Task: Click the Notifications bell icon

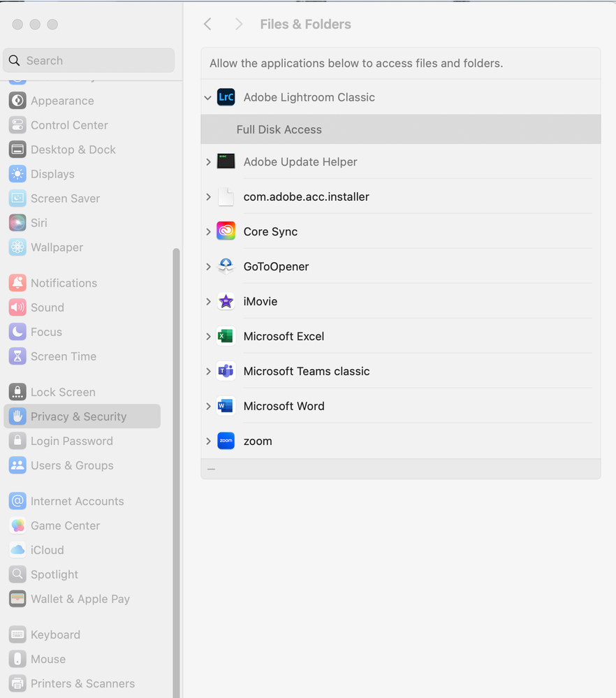Action: [17, 283]
